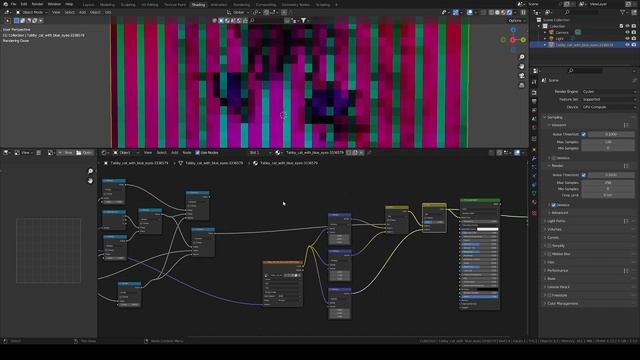Viewport: 640px width, 360px height.
Task: Click the red X axis on gizmo
Action: 513,40
